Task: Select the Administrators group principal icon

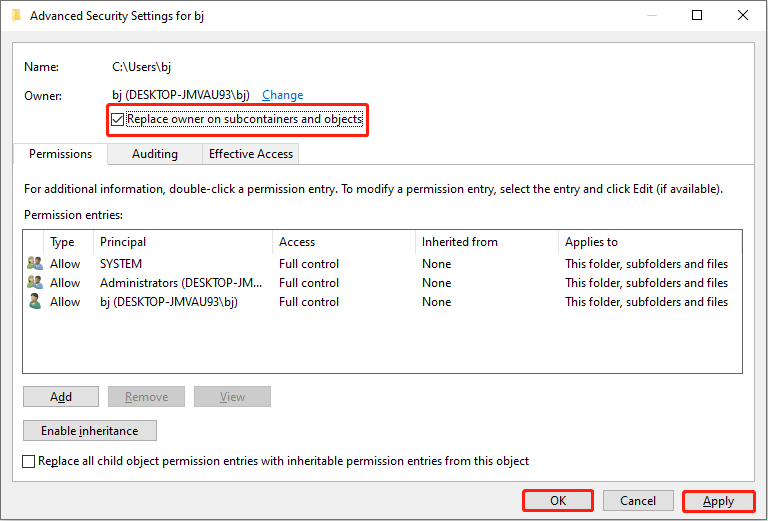Action: pyautogui.click(x=35, y=283)
